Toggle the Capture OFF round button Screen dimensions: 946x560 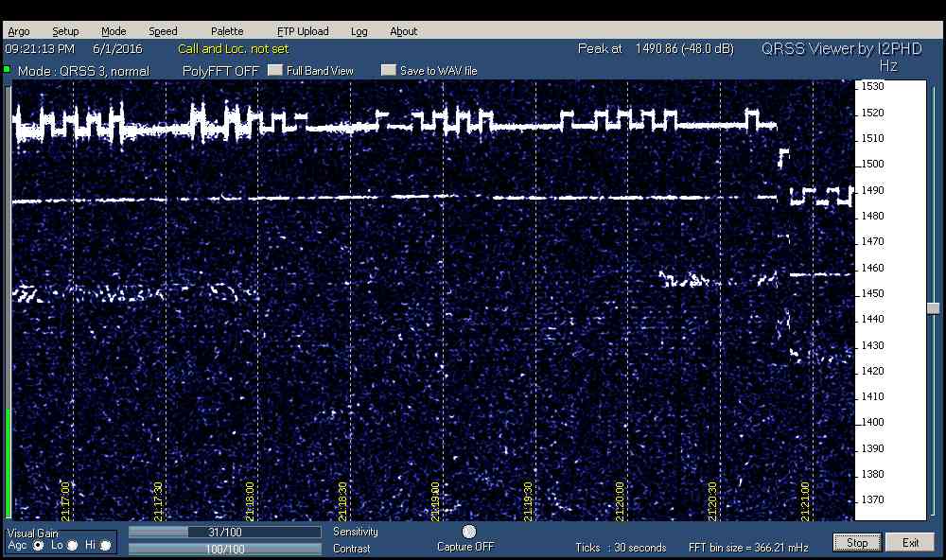click(x=469, y=532)
